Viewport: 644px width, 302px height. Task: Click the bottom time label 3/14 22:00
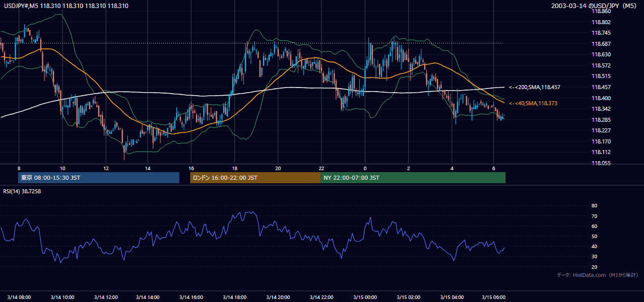(x=321, y=297)
